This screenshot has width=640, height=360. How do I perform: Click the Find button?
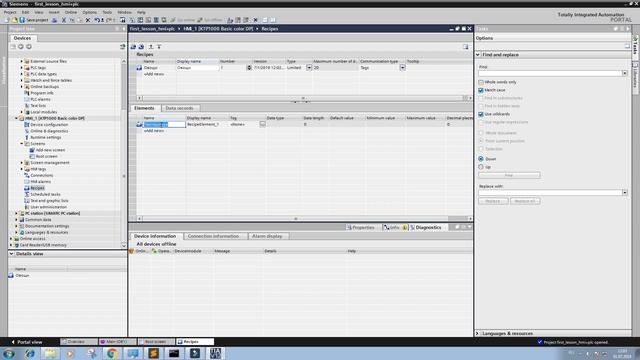pyautogui.click(x=509, y=176)
